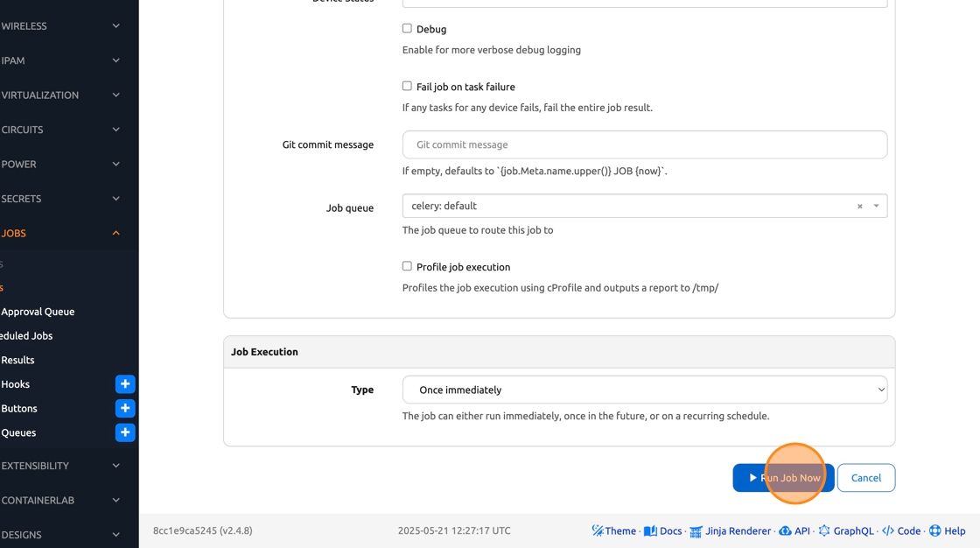Enable the Debug checkbox
980x548 pixels.
tap(407, 29)
